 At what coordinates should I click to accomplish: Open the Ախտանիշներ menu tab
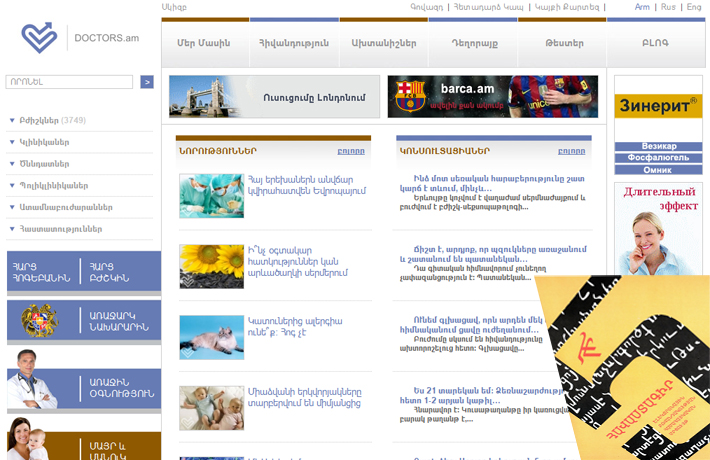pos(384,43)
